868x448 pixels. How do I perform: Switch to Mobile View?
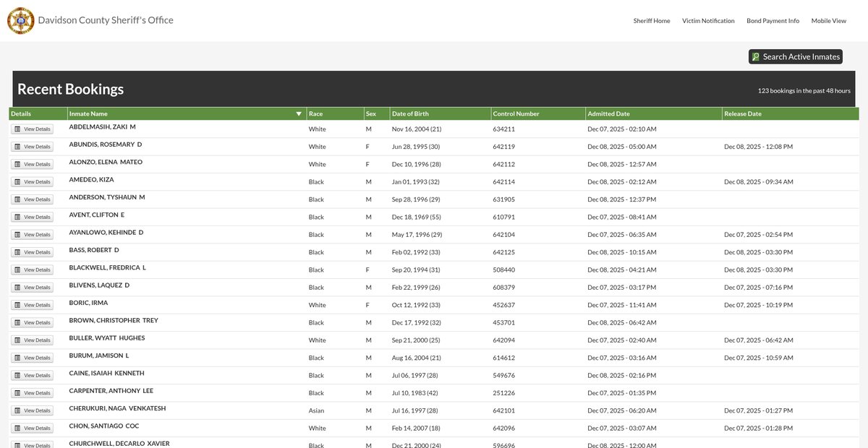pos(828,21)
